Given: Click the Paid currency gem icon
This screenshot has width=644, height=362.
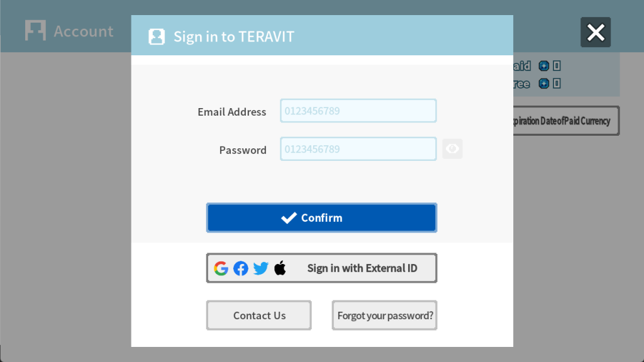Looking at the screenshot, I should tap(544, 65).
